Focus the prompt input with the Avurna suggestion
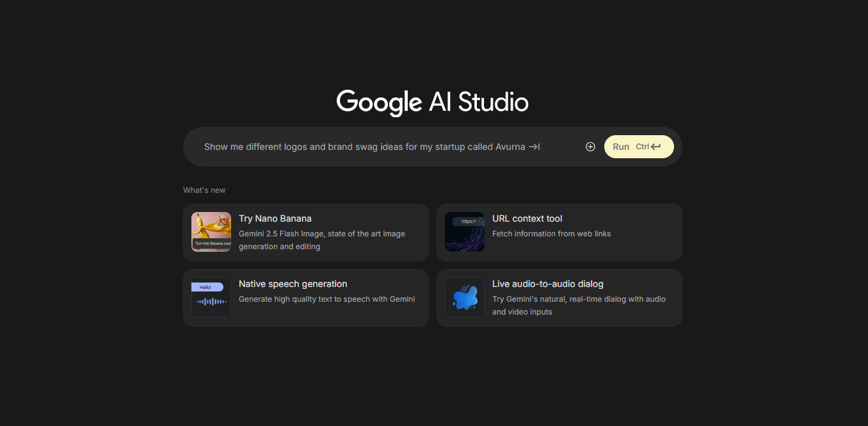This screenshot has height=426, width=868. [371, 147]
